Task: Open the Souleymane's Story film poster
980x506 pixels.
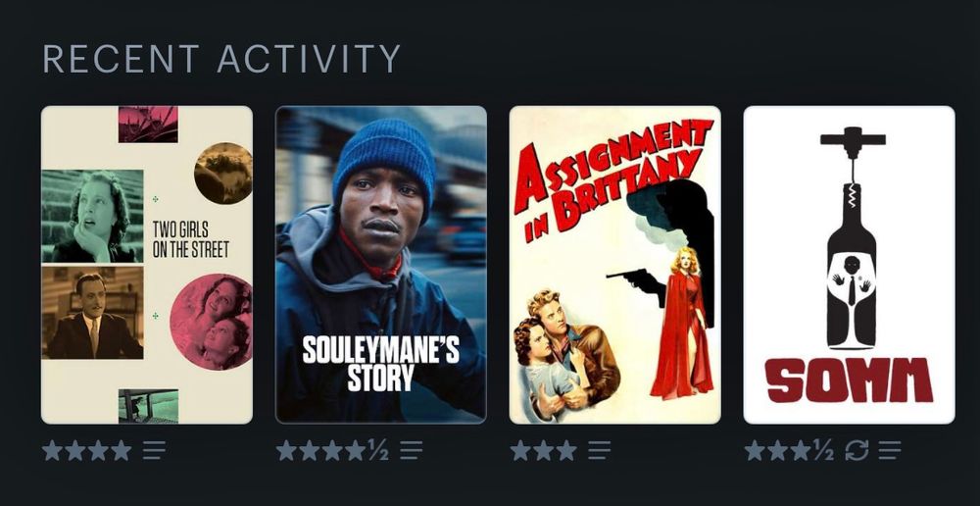Action: point(380,265)
